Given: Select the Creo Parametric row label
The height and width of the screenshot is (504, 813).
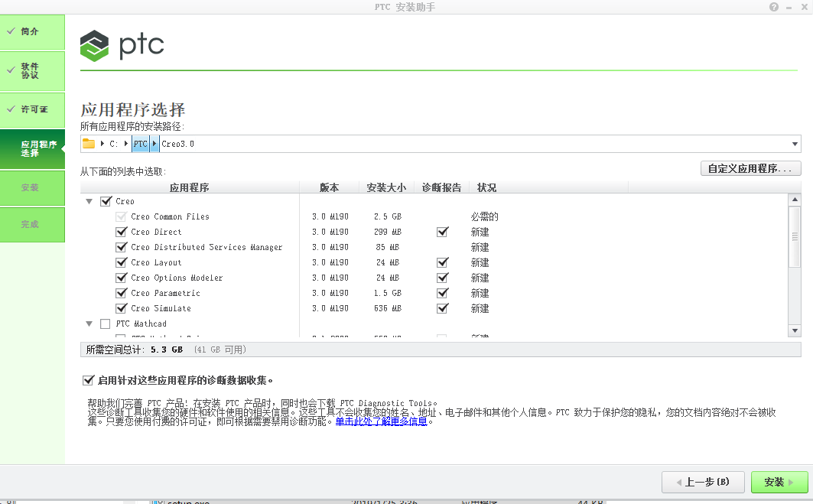Looking at the screenshot, I should (165, 293).
